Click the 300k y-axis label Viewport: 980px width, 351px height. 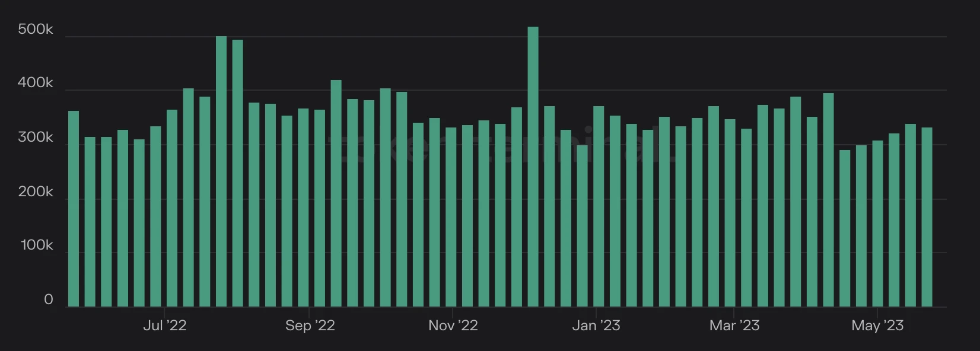[36, 138]
